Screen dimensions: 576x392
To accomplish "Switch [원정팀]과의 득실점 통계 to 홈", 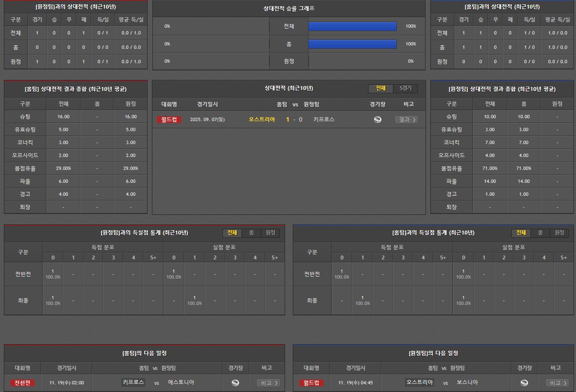I will (251, 233).
